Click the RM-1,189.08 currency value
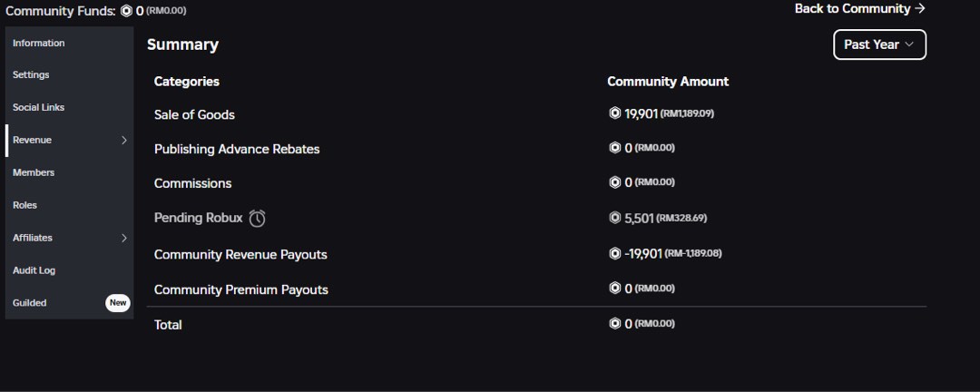This screenshot has width=980, height=392. [x=693, y=253]
